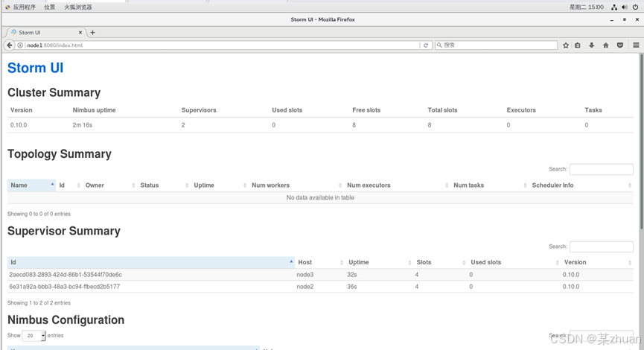Click supervisor uptime value 32s
644x350 pixels.
(351, 275)
